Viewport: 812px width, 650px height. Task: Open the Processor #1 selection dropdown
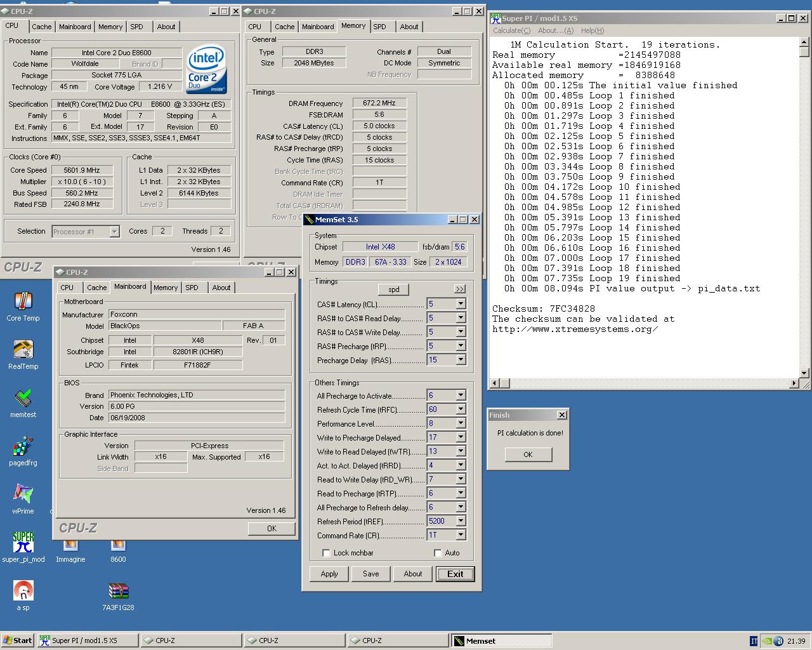114,232
